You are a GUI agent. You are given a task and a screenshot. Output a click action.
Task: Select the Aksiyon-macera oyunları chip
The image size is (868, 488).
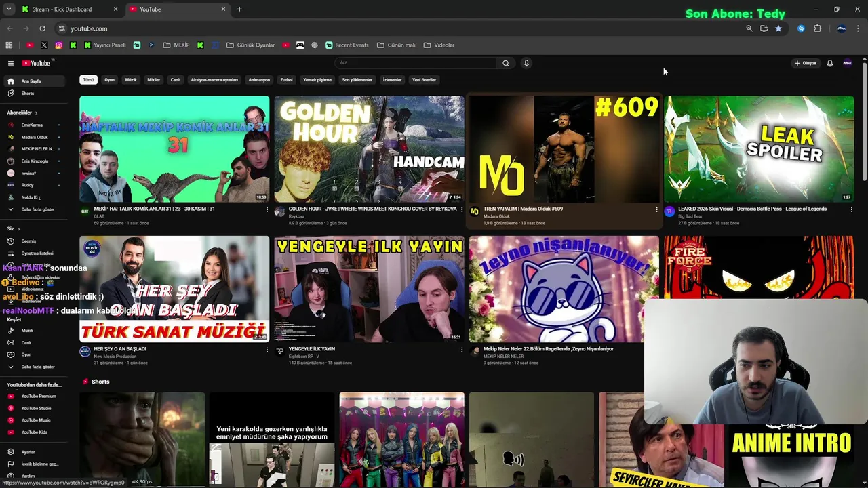[214, 80]
